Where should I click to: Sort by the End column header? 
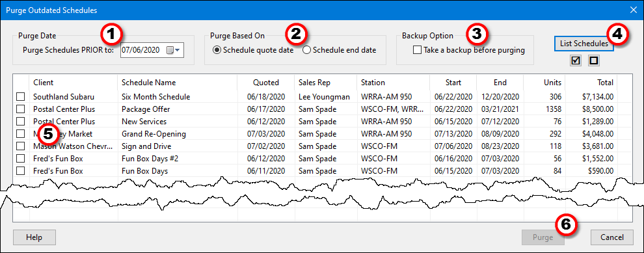[500, 83]
